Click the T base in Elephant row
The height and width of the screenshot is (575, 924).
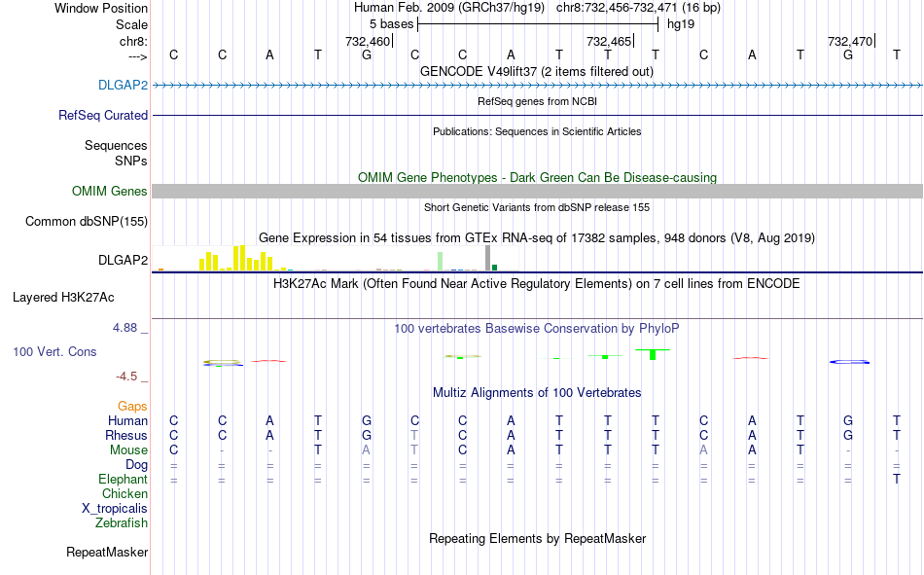pos(897,479)
